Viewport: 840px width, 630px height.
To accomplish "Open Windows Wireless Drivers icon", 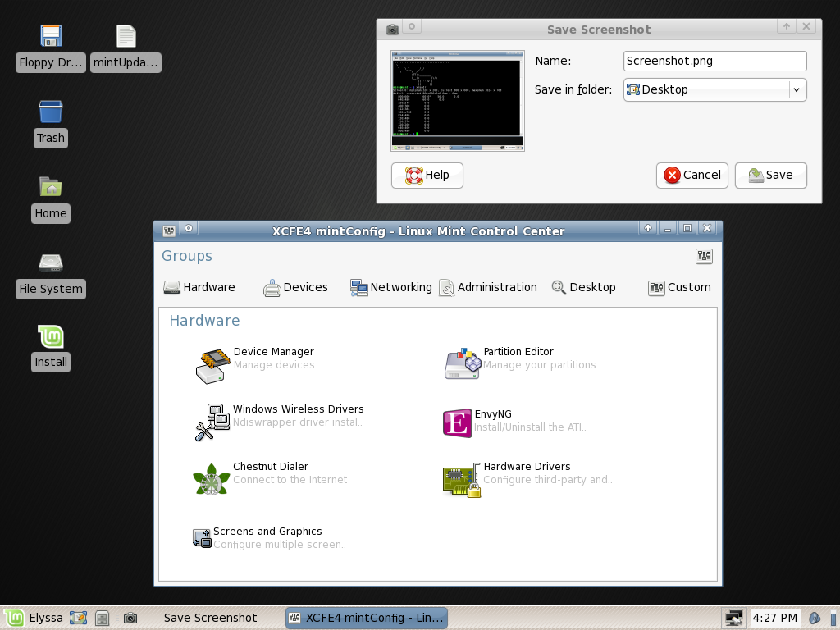I will tap(212, 422).
